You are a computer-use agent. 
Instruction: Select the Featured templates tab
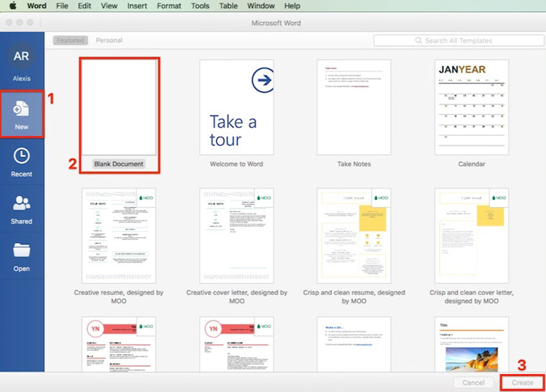click(x=70, y=40)
